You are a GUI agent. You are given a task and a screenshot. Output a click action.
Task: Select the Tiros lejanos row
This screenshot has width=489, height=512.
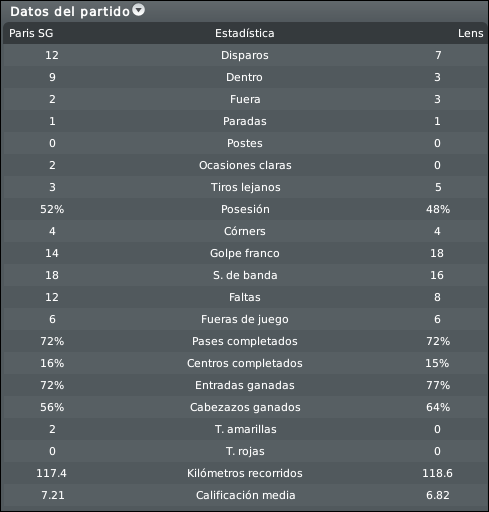click(245, 187)
